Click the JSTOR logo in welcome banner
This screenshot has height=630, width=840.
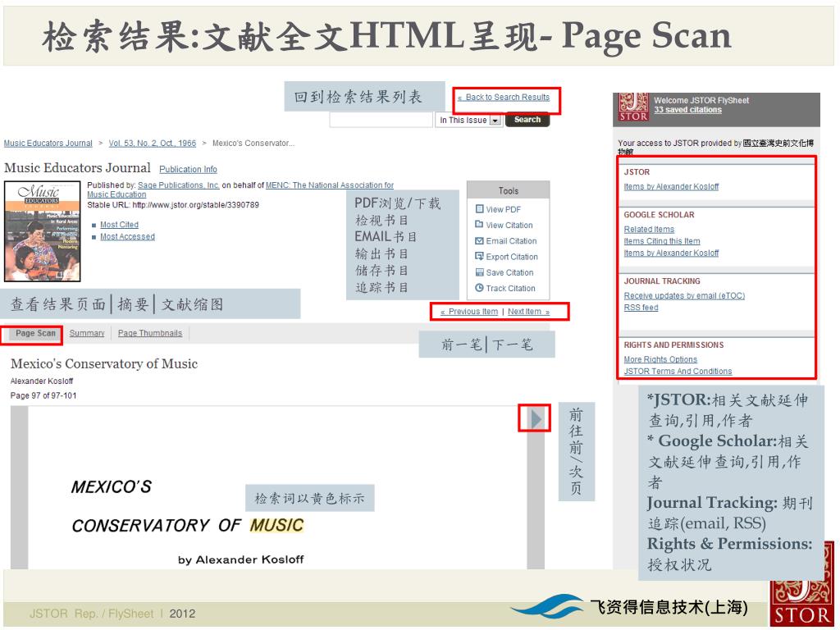point(633,107)
